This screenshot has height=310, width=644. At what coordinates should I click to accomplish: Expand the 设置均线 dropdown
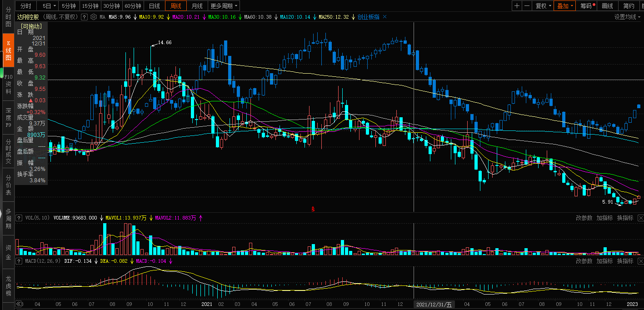pyautogui.click(x=628, y=17)
